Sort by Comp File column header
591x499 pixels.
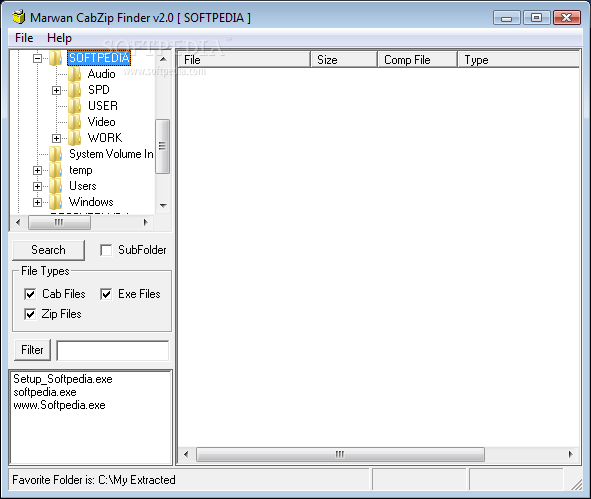[417, 60]
